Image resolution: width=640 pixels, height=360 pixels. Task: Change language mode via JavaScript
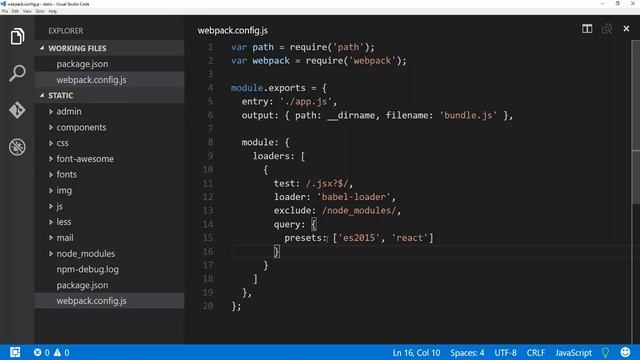[573, 353]
